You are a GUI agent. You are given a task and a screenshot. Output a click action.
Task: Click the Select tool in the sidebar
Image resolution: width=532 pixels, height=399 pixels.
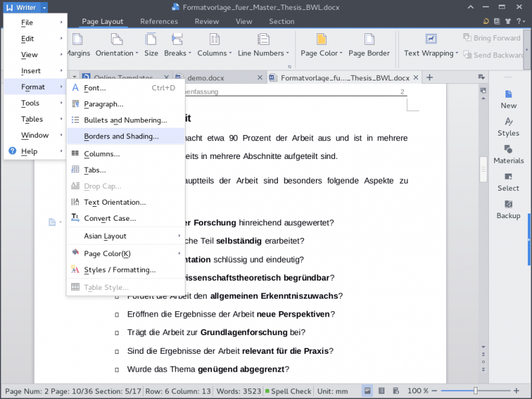(508, 184)
